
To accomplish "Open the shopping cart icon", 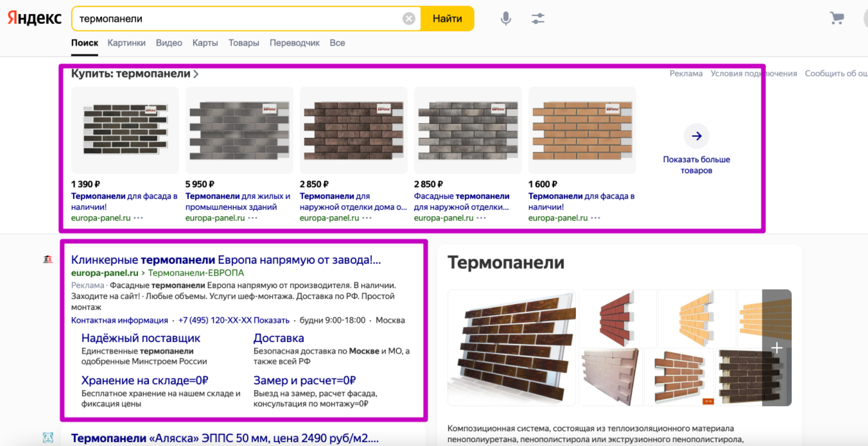I will (837, 18).
